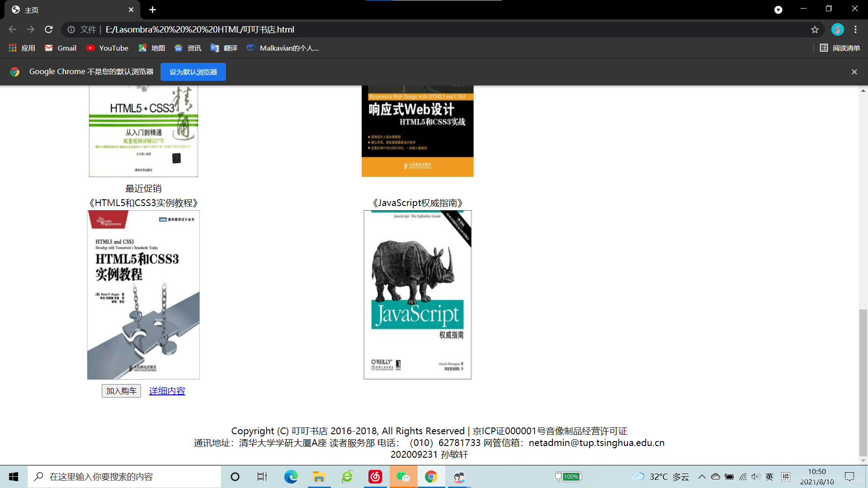Select the 主页 browser tab
Screen dimensions: 868x488
[x=72, y=9]
